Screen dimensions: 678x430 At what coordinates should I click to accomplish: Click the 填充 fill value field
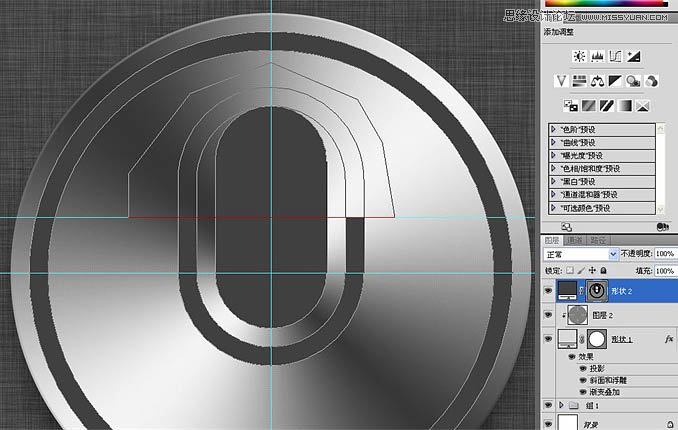[x=666, y=271]
